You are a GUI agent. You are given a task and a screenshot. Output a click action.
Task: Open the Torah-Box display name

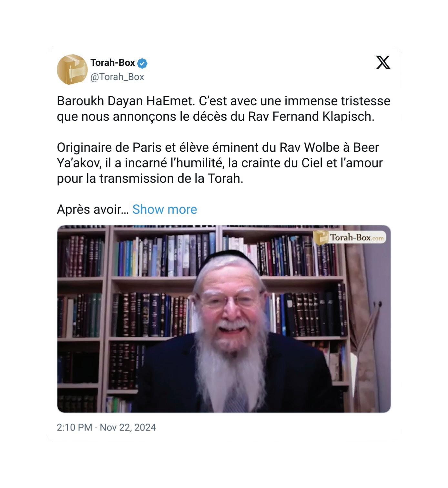[x=113, y=63]
